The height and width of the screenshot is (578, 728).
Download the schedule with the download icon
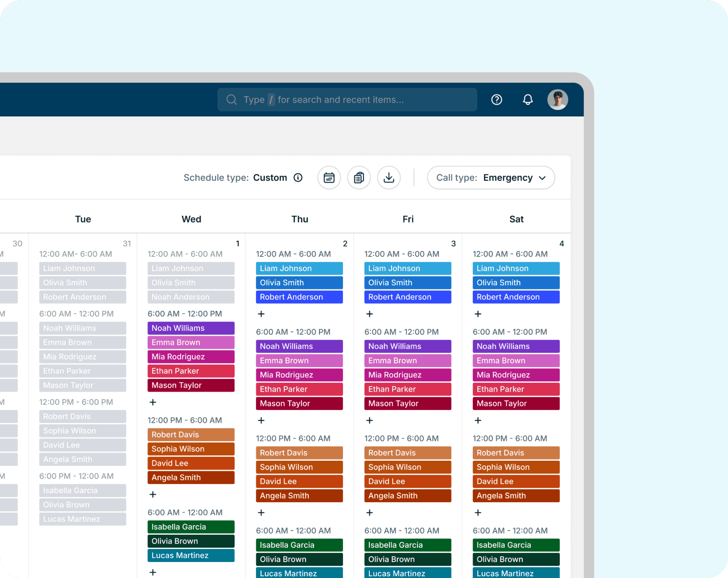tap(389, 178)
